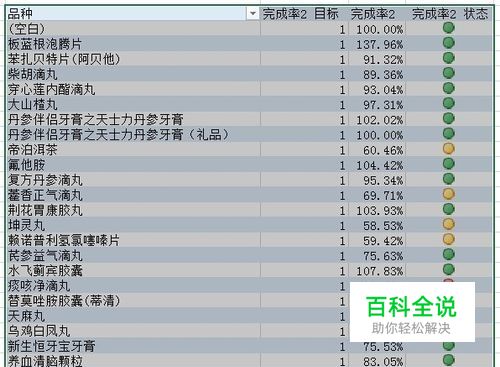Select the (空白) row label
The width and height of the screenshot is (500, 367).
coord(26,29)
